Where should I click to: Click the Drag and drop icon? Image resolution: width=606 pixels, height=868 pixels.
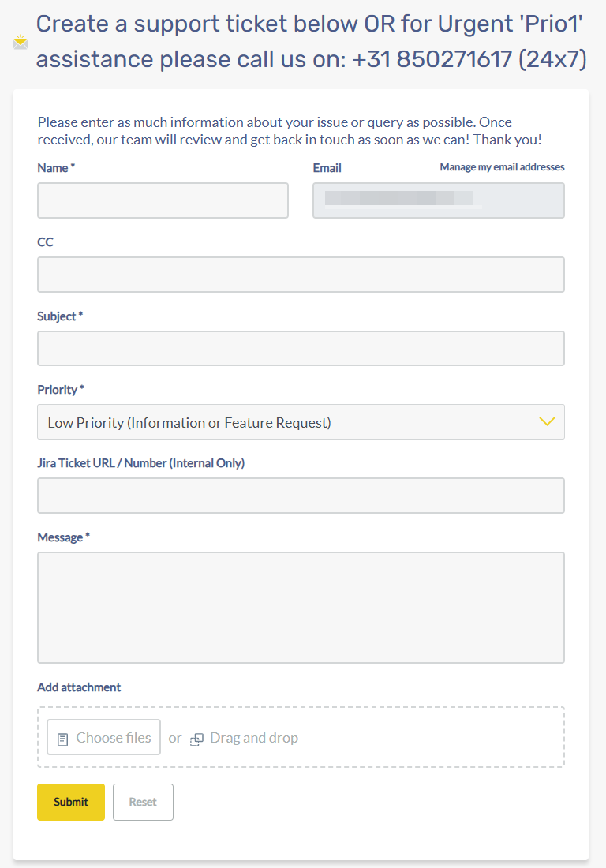click(197, 739)
